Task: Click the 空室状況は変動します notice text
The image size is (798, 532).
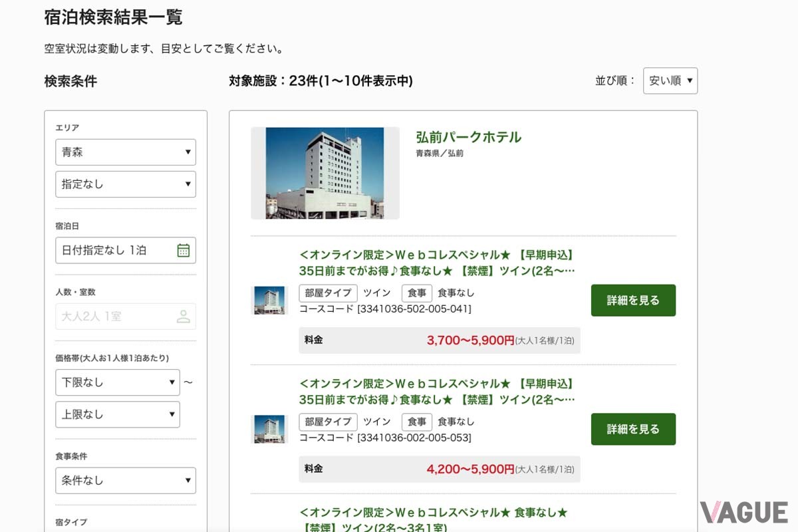Action: pyautogui.click(x=164, y=49)
